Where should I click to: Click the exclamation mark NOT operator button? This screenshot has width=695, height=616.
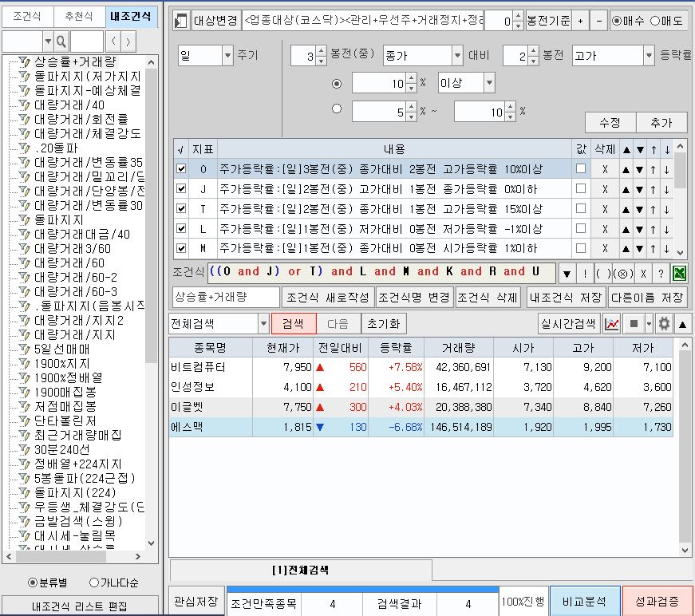coord(585,273)
